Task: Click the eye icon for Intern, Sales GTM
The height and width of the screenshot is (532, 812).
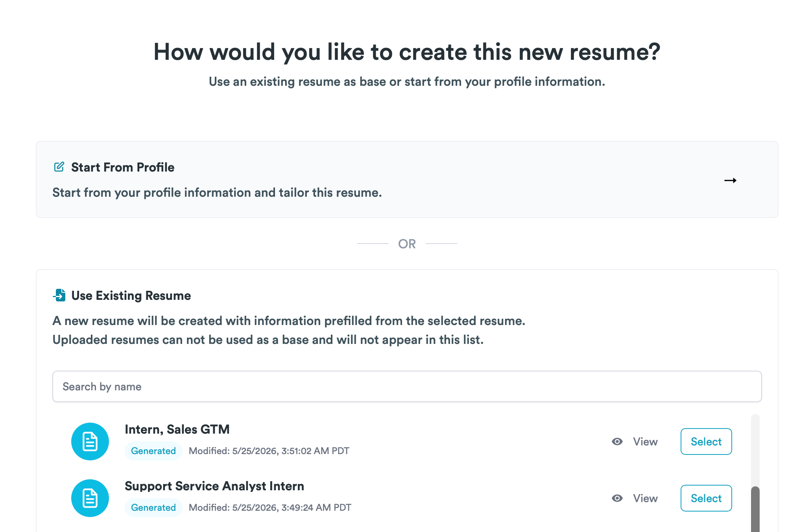Action: click(x=617, y=441)
